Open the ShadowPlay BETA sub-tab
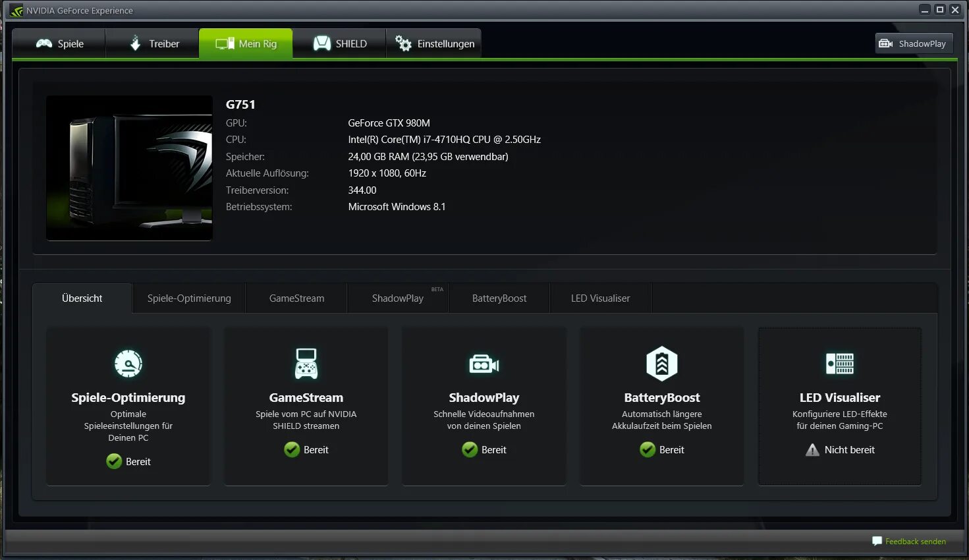 (398, 298)
